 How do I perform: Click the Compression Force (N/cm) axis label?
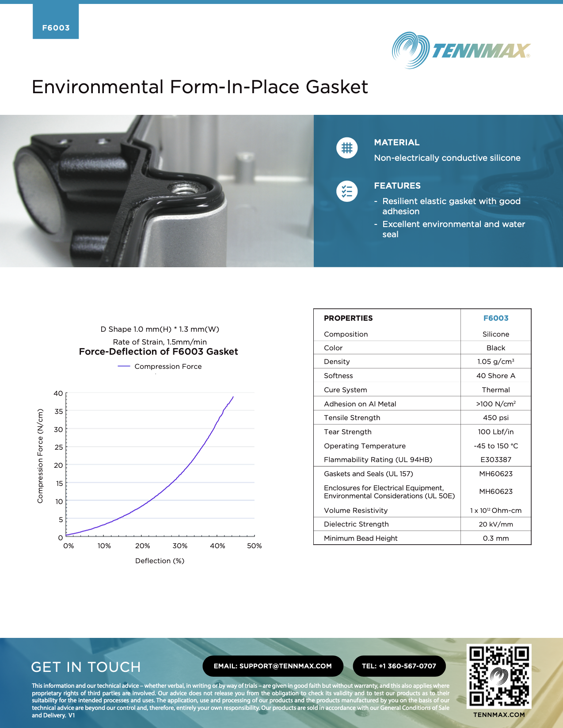pyautogui.click(x=40, y=456)
